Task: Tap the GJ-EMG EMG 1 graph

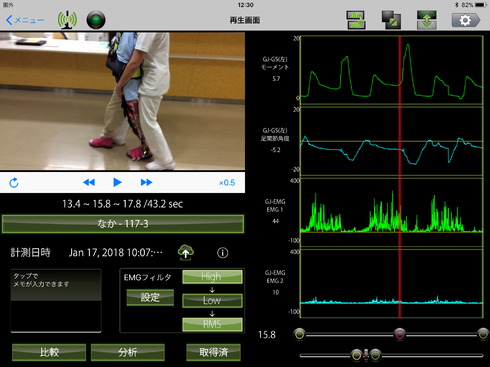Action: [391, 212]
